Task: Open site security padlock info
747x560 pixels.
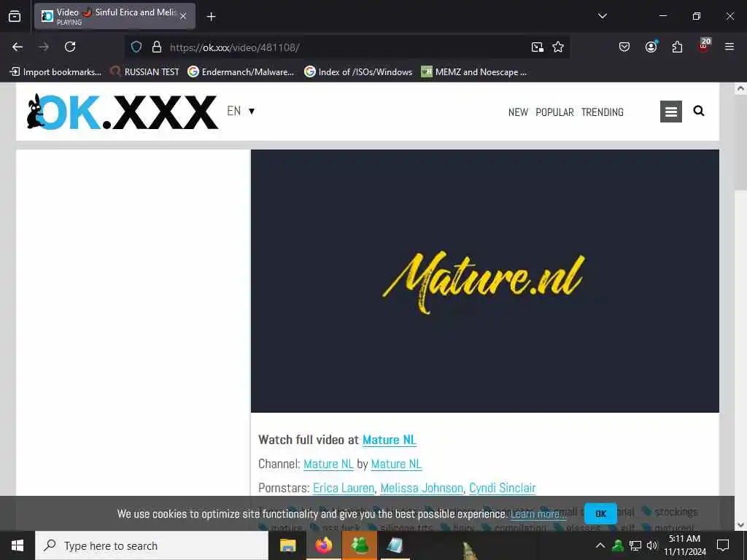Action: [156, 47]
